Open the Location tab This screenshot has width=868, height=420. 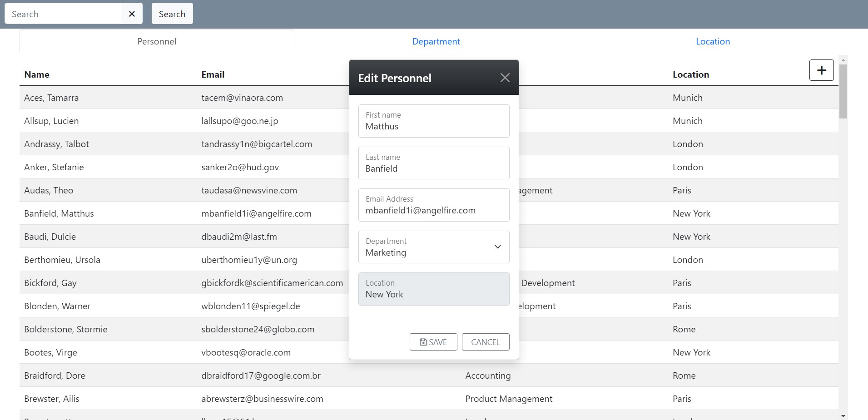click(x=712, y=41)
